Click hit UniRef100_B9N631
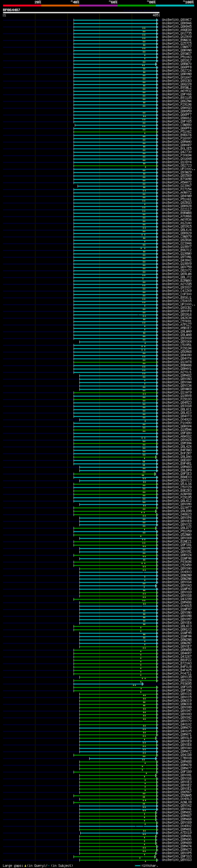The image size is (197, 868). pyautogui.click(x=176, y=40)
